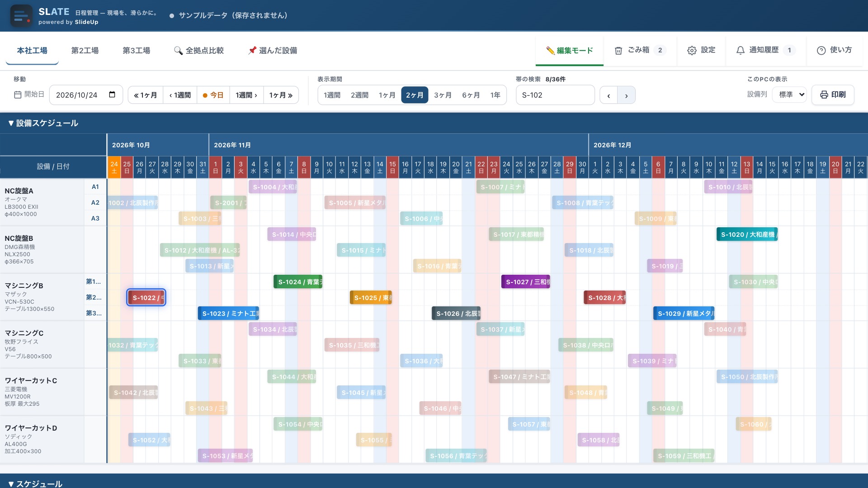Go to previous search result arrow

tap(609, 95)
